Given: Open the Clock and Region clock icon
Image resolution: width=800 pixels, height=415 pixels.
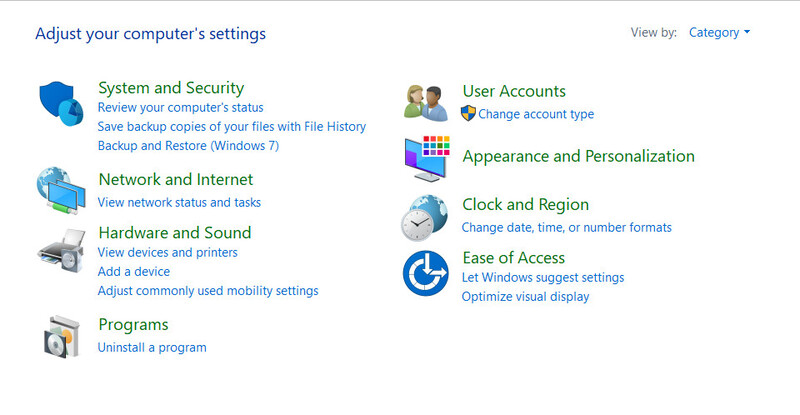Looking at the screenshot, I should point(424,218).
